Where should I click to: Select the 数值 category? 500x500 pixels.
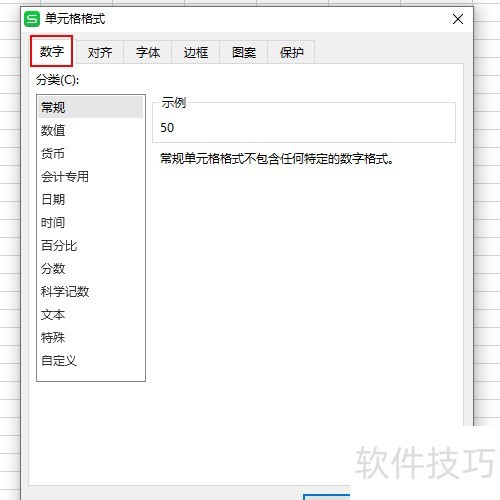(91, 130)
